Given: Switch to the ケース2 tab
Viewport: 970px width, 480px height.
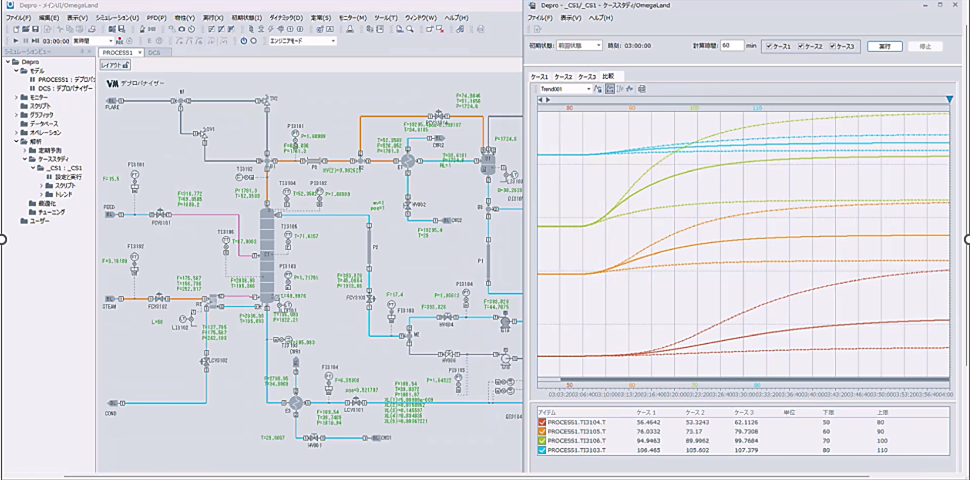Looking at the screenshot, I should coord(563,76).
